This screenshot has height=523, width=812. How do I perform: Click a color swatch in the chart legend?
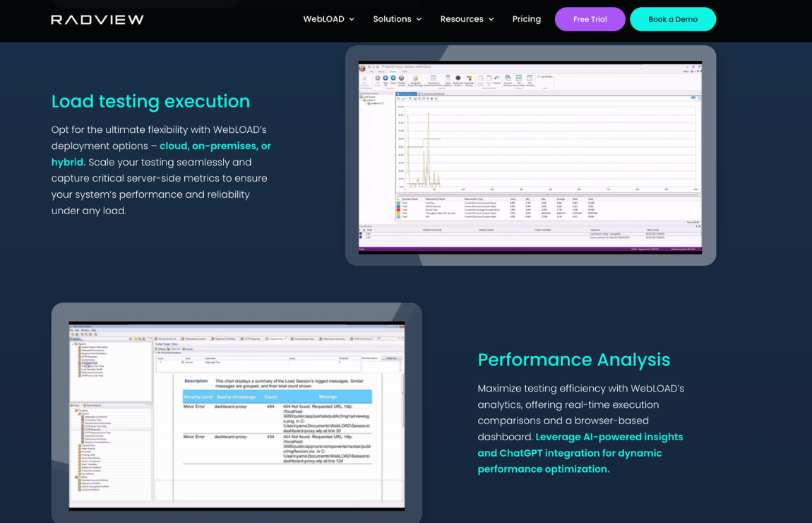(398, 203)
